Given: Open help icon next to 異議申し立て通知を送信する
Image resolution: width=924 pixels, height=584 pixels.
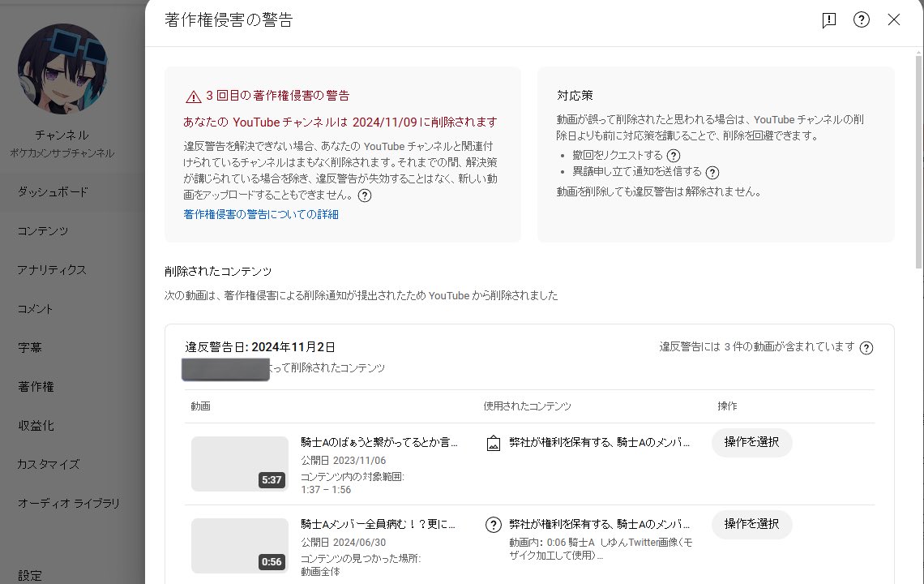Looking at the screenshot, I should [712, 172].
